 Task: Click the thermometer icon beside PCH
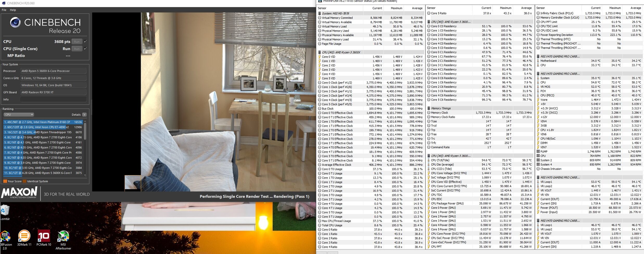tap(538, 91)
